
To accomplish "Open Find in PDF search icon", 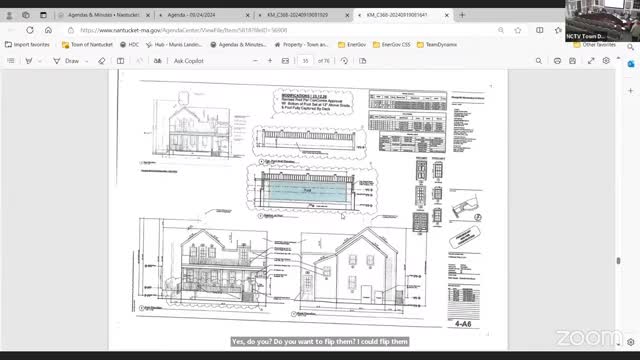I will pyautogui.click(x=539, y=61).
